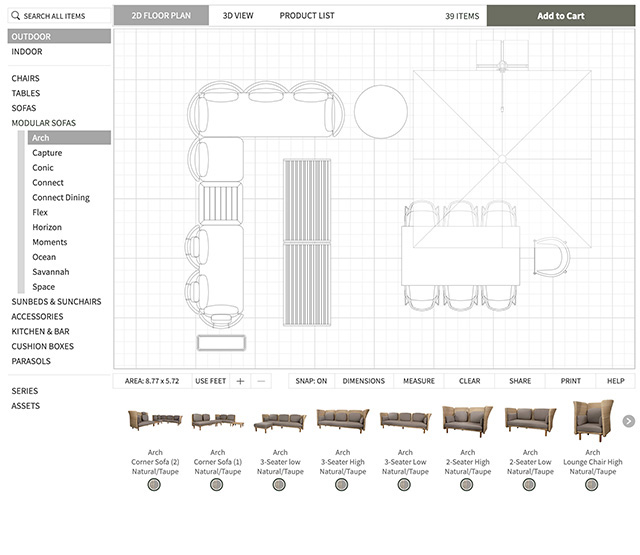Image resolution: width=640 pixels, height=555 pixels.
Task: Toggle units with USE FEET
Action: [210, 381]
